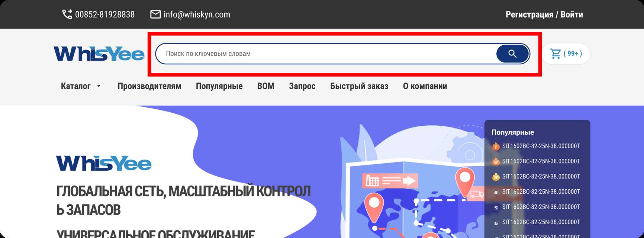
Task: Open the Каталог menu
Action: tap(76, 86)
